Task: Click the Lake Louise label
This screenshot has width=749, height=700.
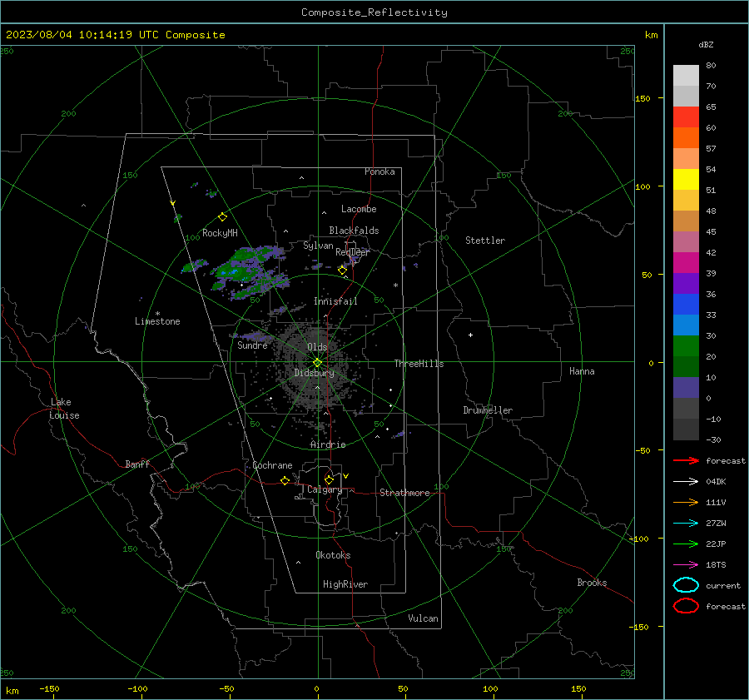Action: click(64, 409)
